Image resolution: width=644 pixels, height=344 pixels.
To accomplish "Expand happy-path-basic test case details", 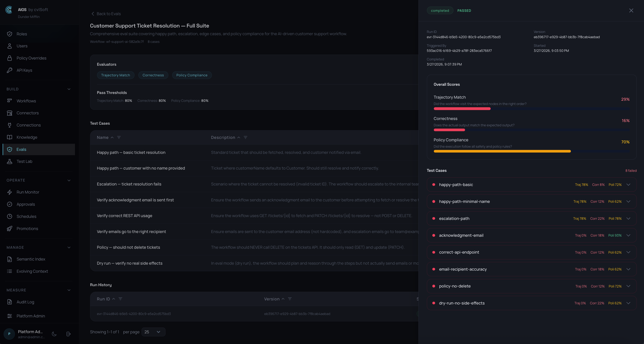I will point(628,185).
